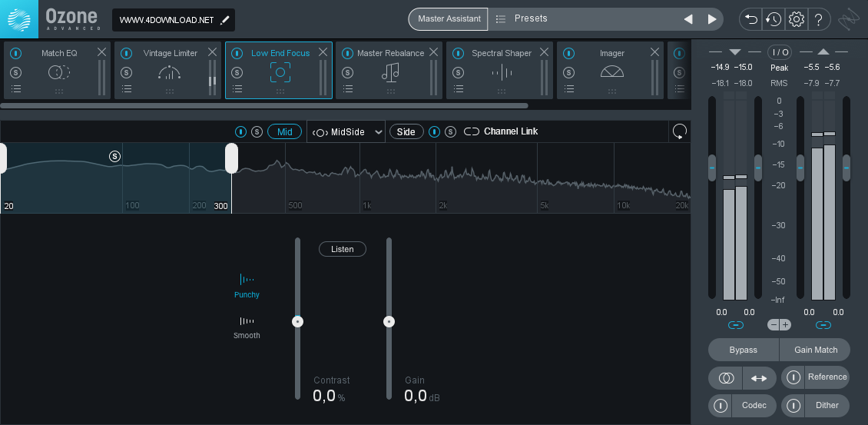Click the Gain Match button

coord(816,350)
